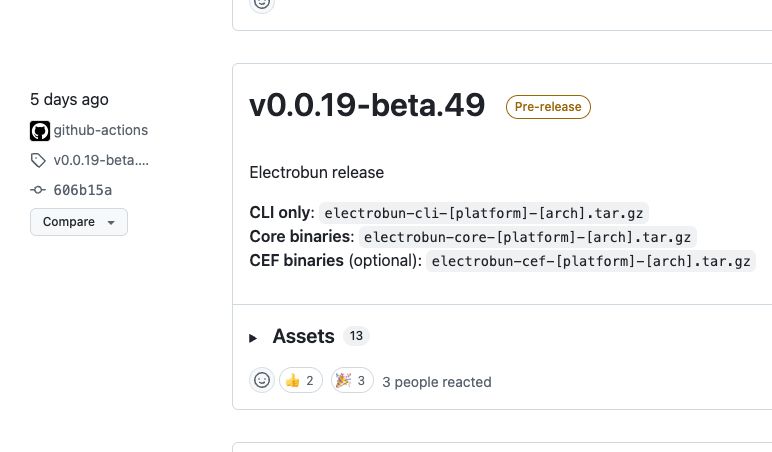Click the Compare dropdown caret arrow
This screenshot has height=452, width=772.
[111, 223]
